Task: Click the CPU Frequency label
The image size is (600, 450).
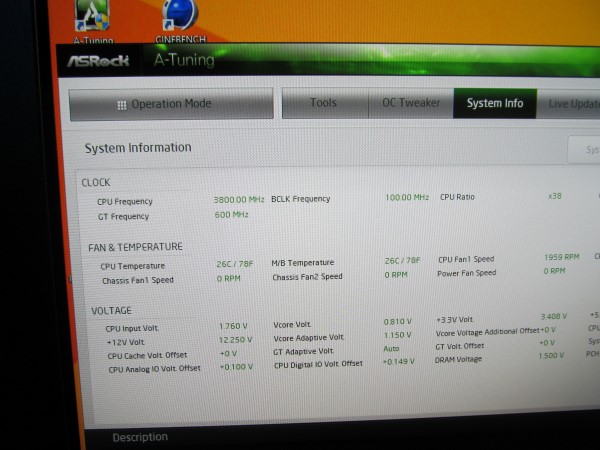Action: [x=125, y=201]
